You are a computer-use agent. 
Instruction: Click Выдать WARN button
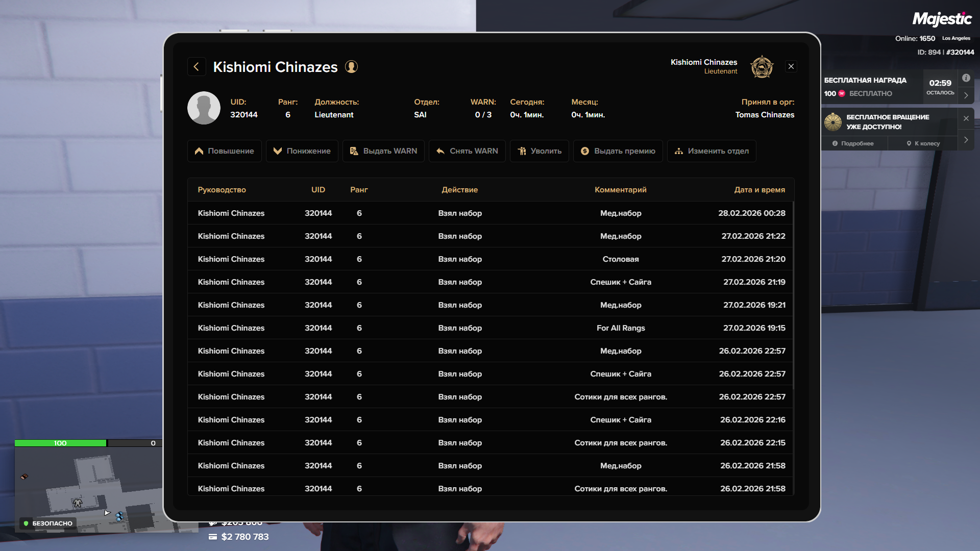[x=383, y=151]
